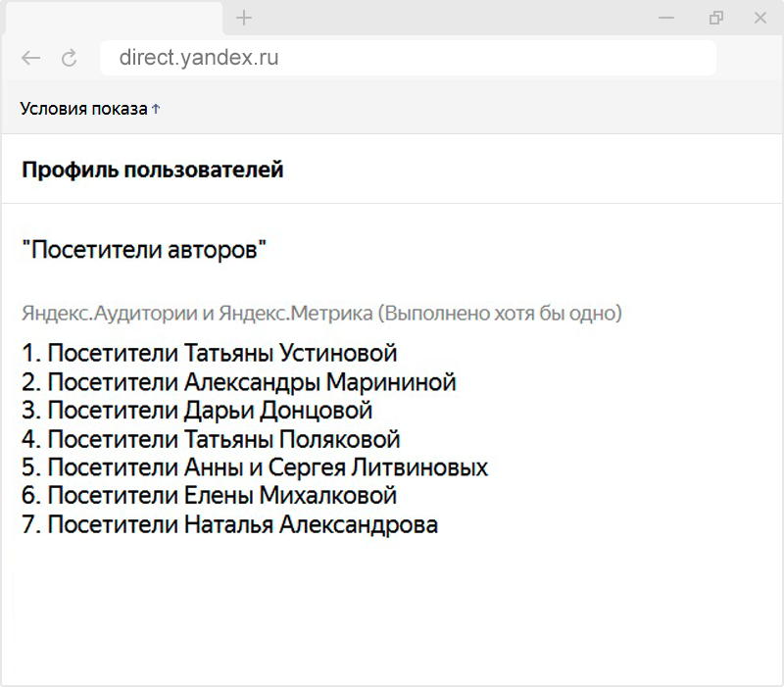The height and width of the screenshot is (687, 784).
Task: Click the Яндекс.Аудитории и Яндекс.Метрика condition label
Action: point(321,314)
